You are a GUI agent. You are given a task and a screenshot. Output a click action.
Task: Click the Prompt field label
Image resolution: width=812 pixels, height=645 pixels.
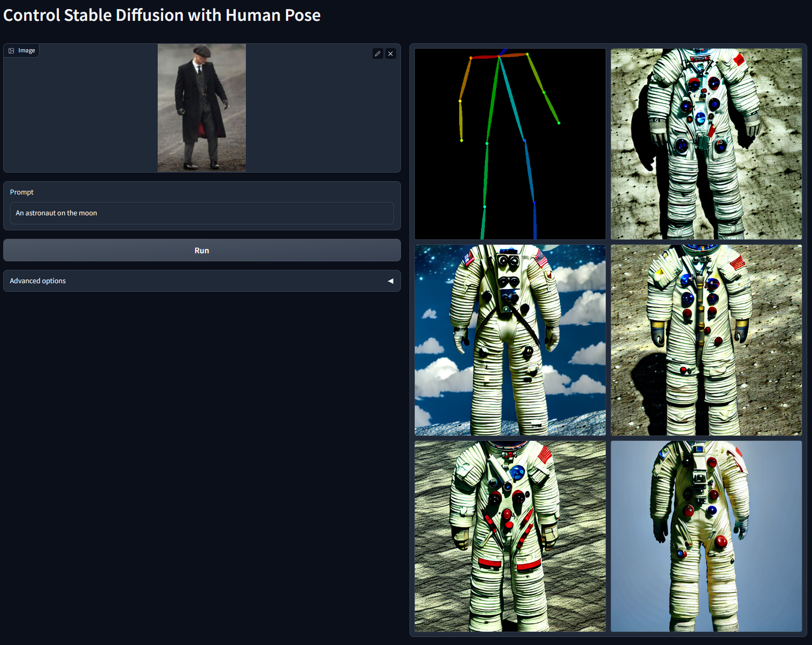[22, 192]
